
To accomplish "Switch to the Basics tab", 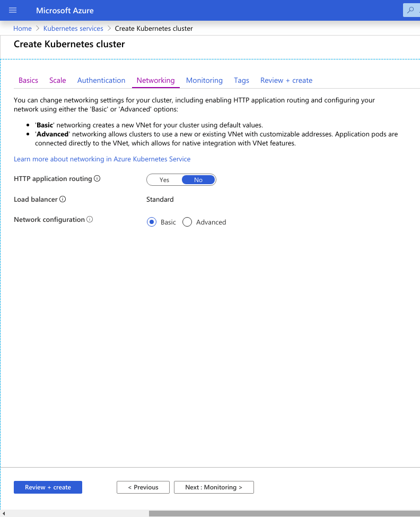I will point(28,81).
